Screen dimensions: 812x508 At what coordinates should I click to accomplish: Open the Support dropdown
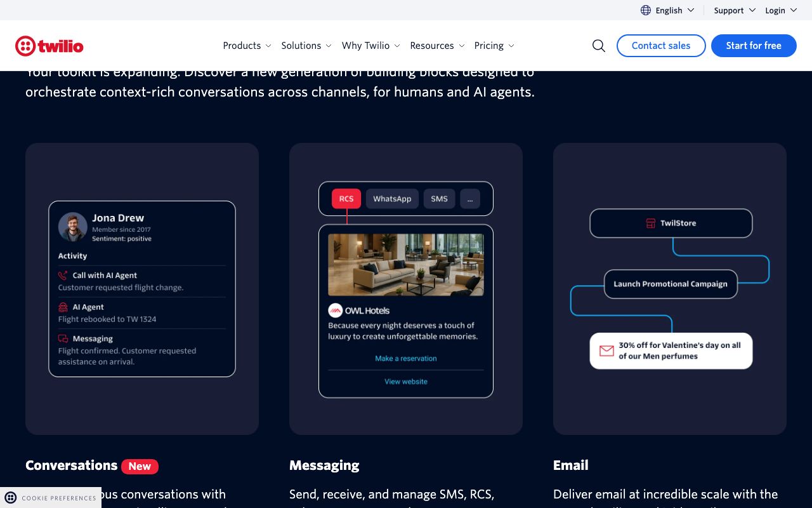(x=735, y=10)
